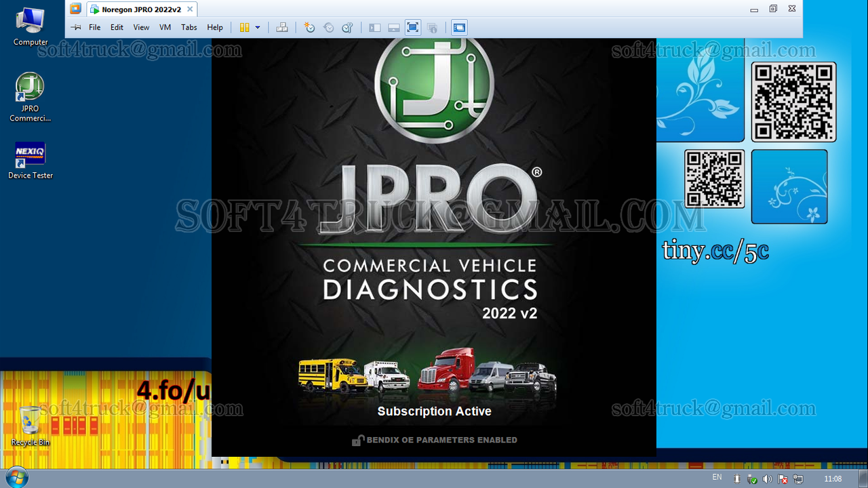
Task: Close the VMware window
Action: [x=792, y=9]
